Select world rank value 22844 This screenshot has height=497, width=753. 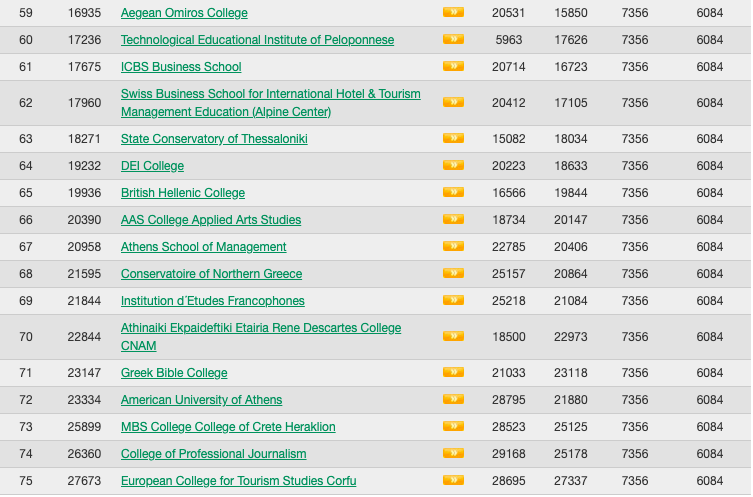[85, 337]
